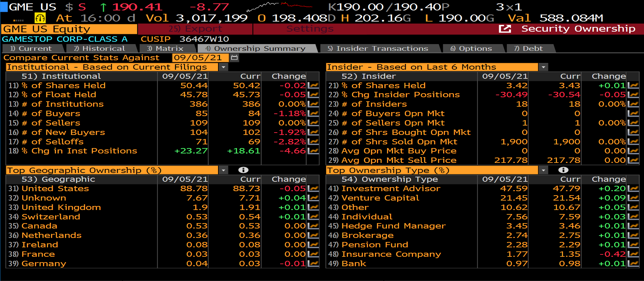
Task: Pop out the Security Ownership window
Action: click(x=505, y=29)
